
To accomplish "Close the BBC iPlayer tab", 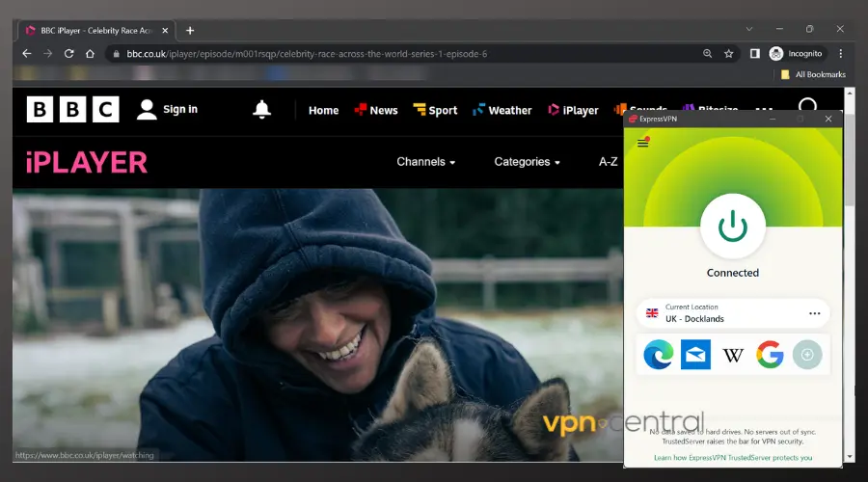I will click(x=165, y=31).
